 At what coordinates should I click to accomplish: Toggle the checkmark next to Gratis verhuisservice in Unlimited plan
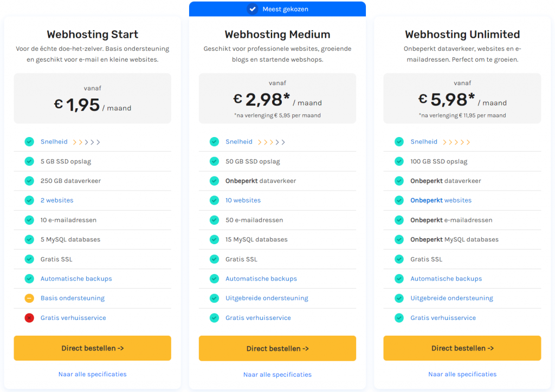coord(399,318)
